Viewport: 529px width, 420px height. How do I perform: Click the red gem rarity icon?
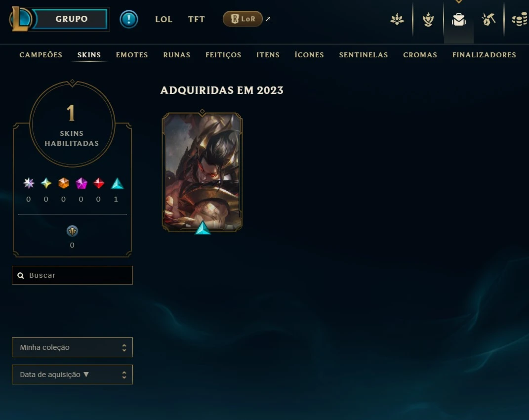[98, 183]
